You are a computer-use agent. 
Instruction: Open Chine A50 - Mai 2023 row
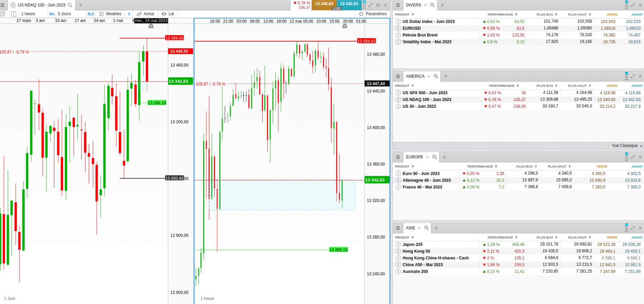point(518,265)
